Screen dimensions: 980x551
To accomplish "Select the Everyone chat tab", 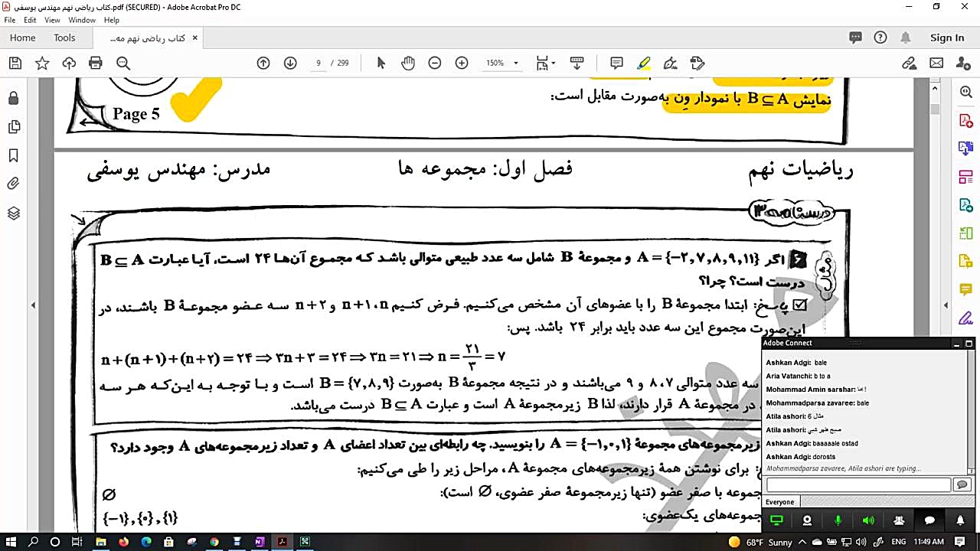I will (x=780, y=502).
